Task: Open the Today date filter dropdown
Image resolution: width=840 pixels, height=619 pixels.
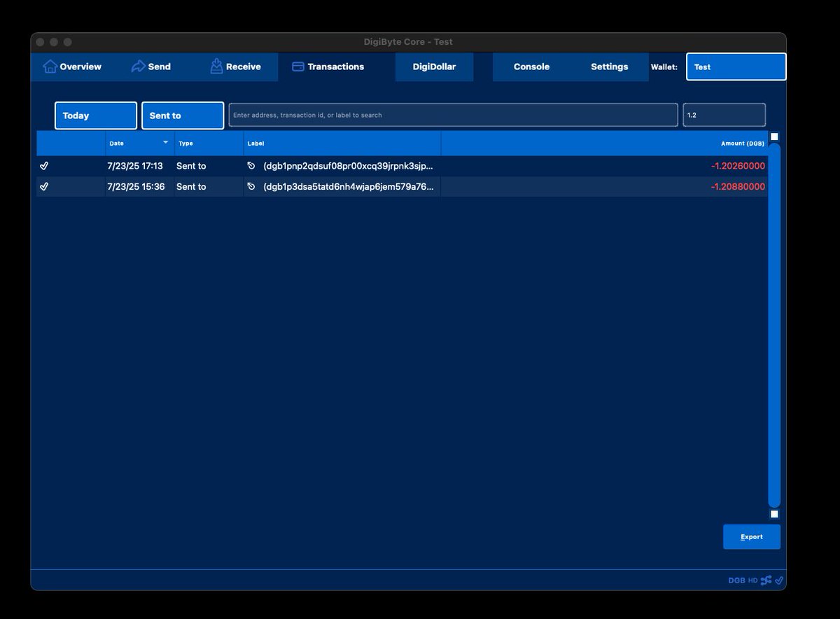Action: (x=96, y=116)
